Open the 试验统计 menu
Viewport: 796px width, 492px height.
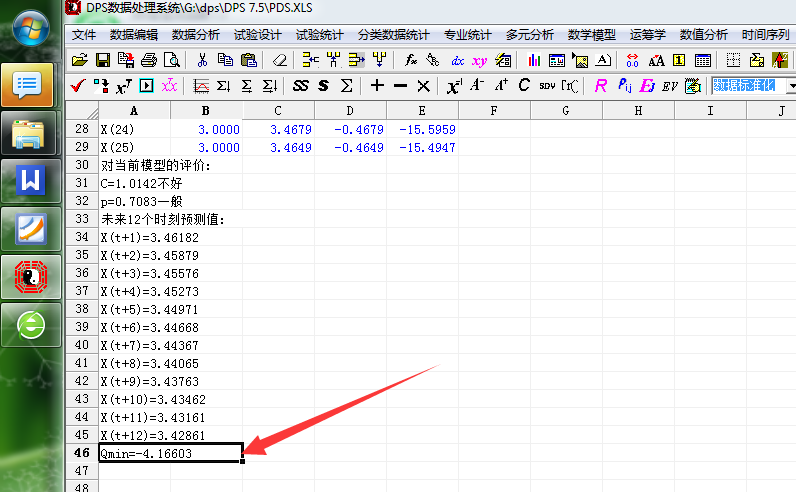(319, 35)
